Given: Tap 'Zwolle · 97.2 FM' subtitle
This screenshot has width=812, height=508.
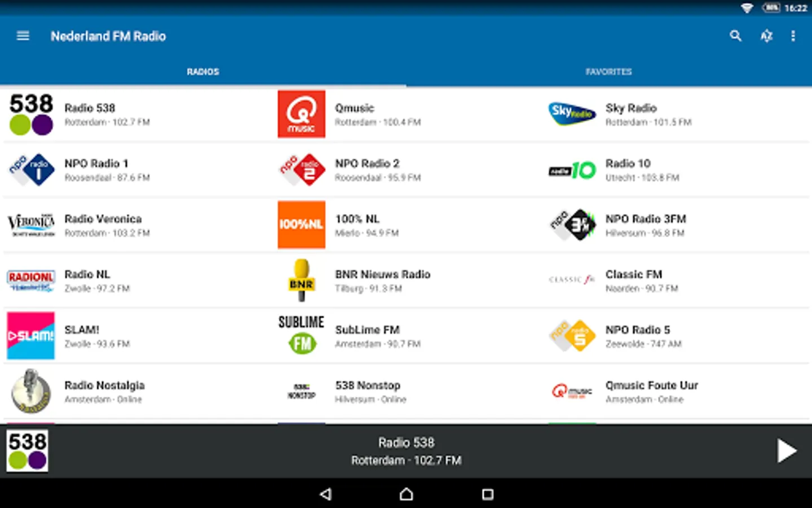Looking at the screenshot, I should click(x=97, y=288).
